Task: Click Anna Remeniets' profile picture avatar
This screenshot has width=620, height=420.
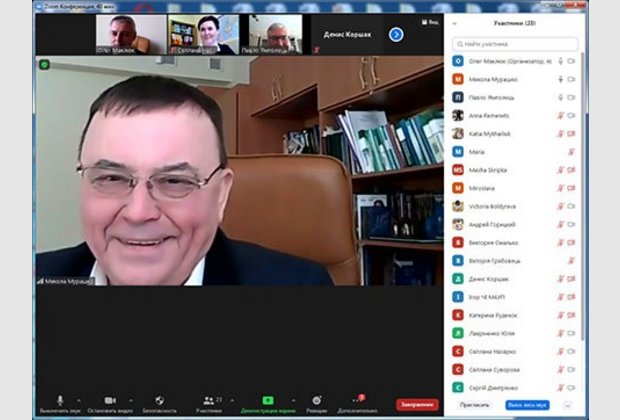Action: [458, 115]
